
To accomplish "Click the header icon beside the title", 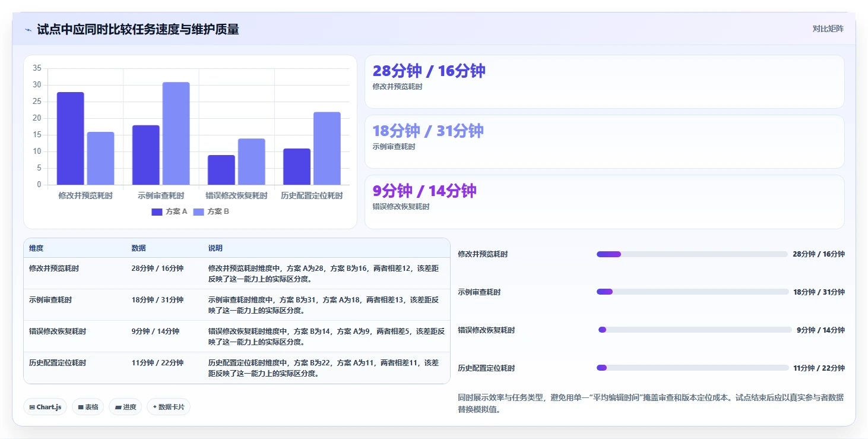I will [x=28, y=30].
